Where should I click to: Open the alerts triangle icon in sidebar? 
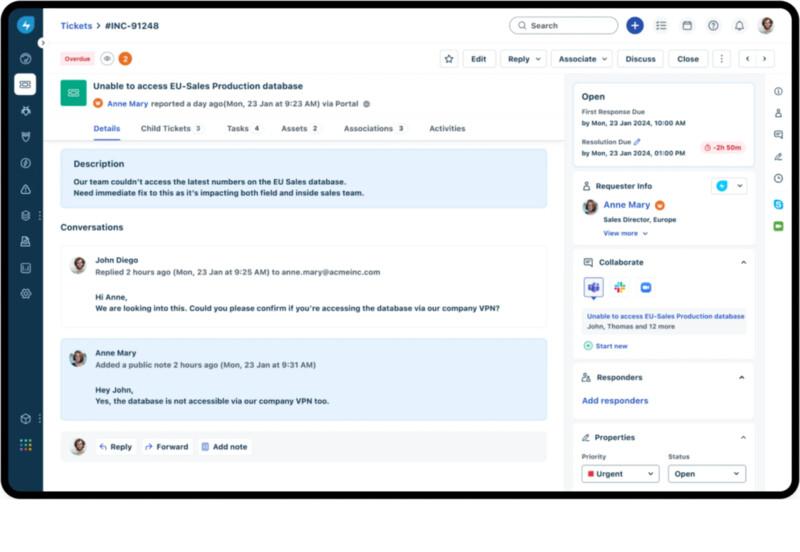[26, 189]
